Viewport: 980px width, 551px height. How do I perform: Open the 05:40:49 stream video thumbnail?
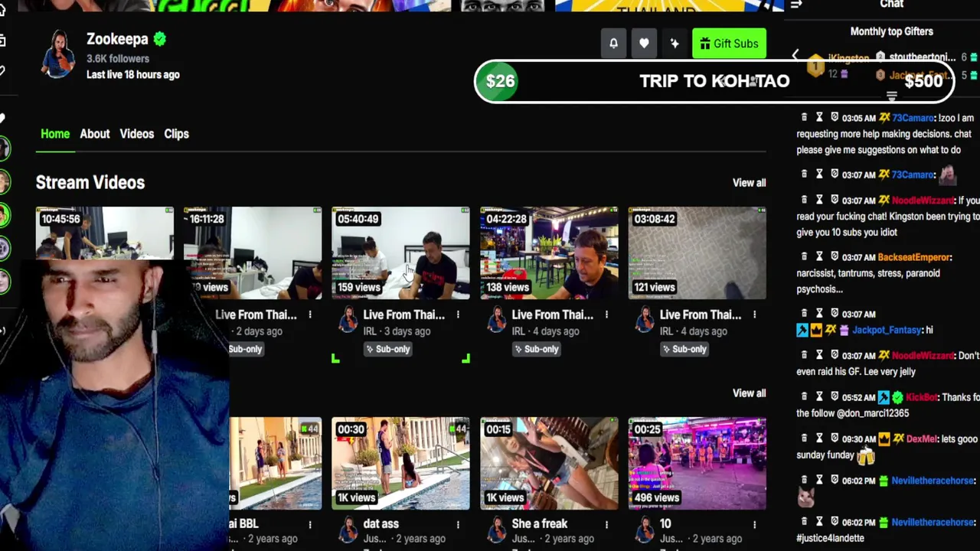(x=400, y=253)
